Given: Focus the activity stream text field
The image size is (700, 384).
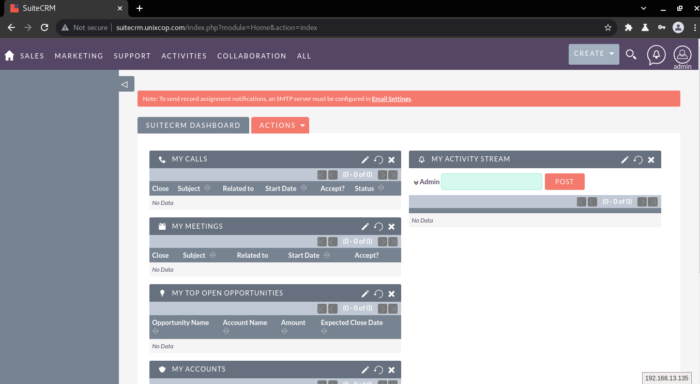Looking at the screenshot, I should (492, 182).
